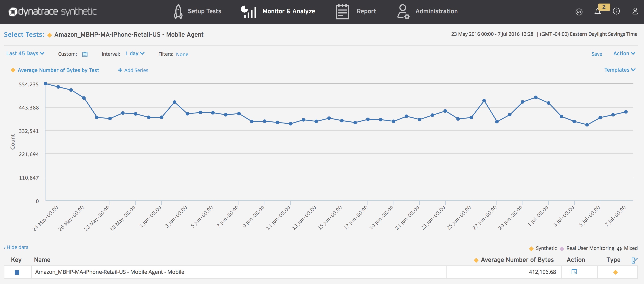This screenshot has width=644, height=284.
Task: Click the plus icon beside Add Series
Action: coord(120,70)
